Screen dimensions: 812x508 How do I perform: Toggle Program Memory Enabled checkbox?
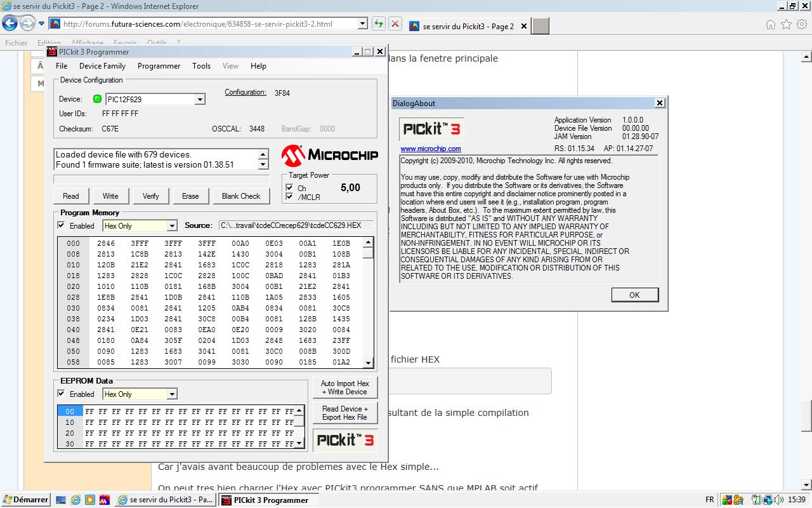point(61,225)
